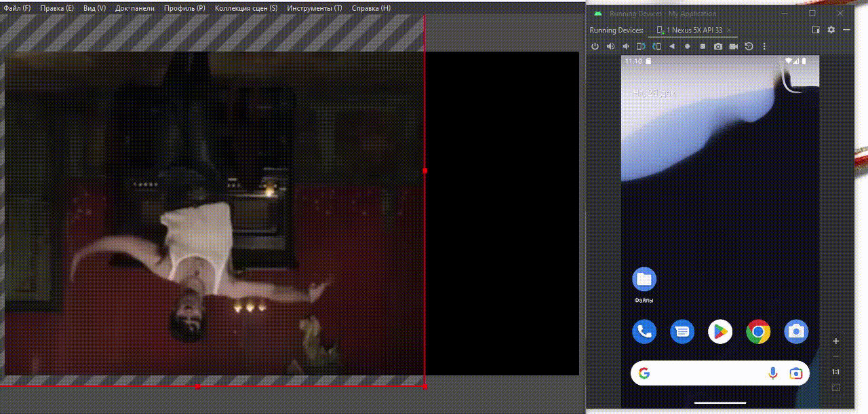This screenshot has height=414, width=868.
Task: Click the red bottom-edge middle handle in preview
Action: point(197,386)
